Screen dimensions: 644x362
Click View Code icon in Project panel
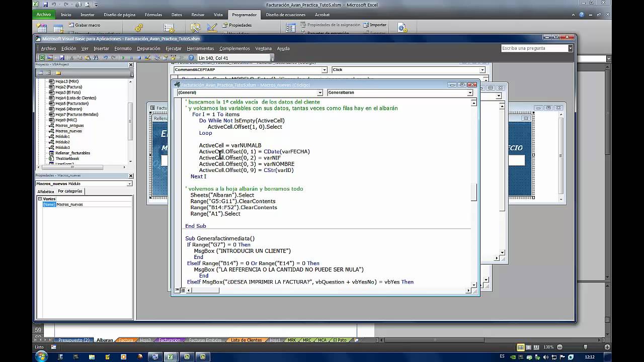point(41,73)
